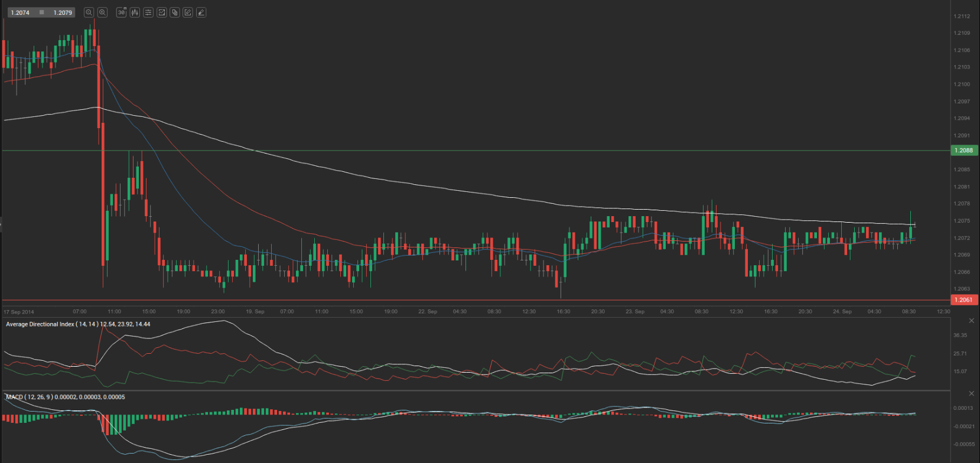Click the green 1.2088 price level tag
Viewport: 980px width, 463px height.
coord(963,151)
